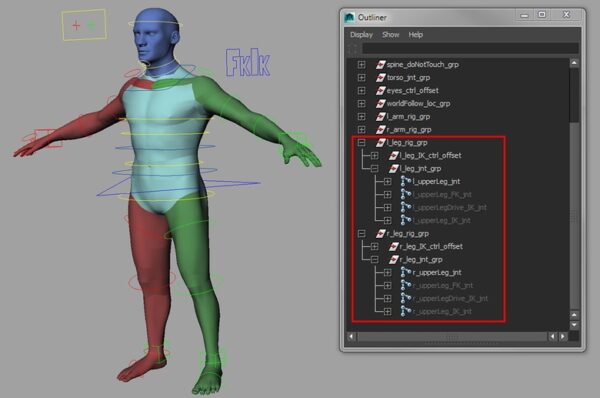
Task: Click the l_upperLegDrive_IK_jnt joint icon
Action: pos(406,207)
